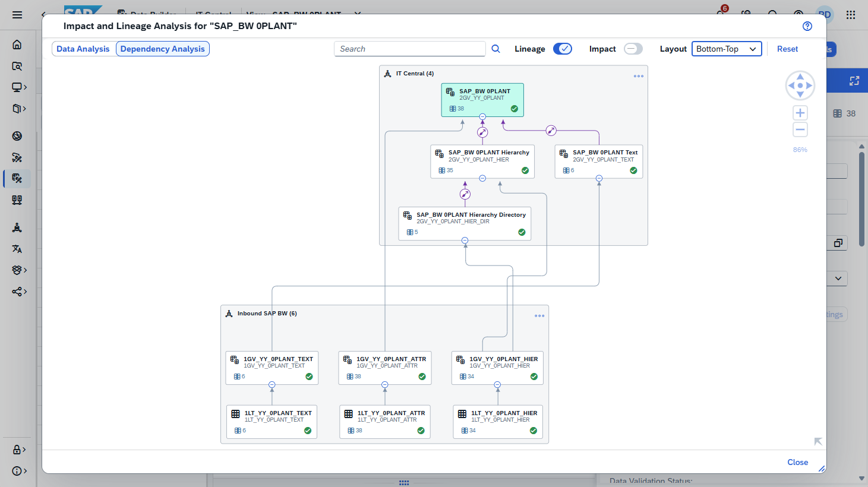Screen dimensions: 868x487
Task: Zoom out the lineage diagram
Action: (800, 129)
